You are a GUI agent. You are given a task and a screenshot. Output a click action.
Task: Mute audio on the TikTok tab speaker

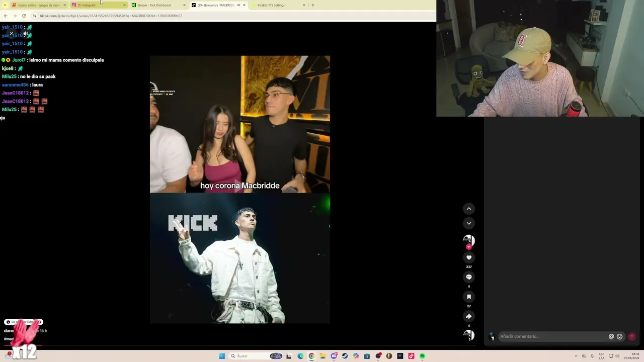click(x=238, y=5)
